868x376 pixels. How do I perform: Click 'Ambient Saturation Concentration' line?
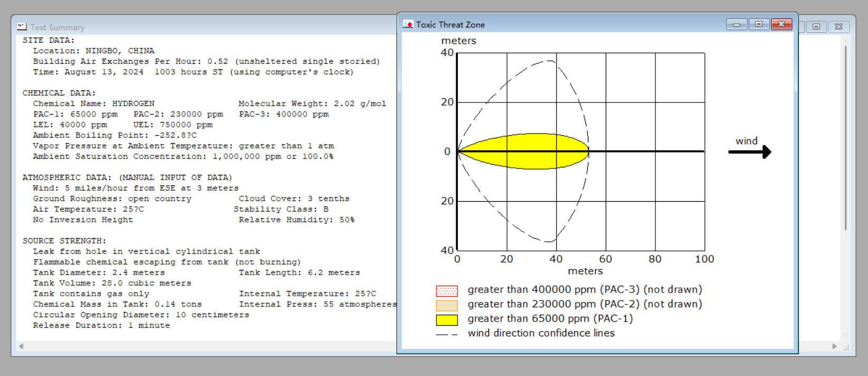click(183, 156)
